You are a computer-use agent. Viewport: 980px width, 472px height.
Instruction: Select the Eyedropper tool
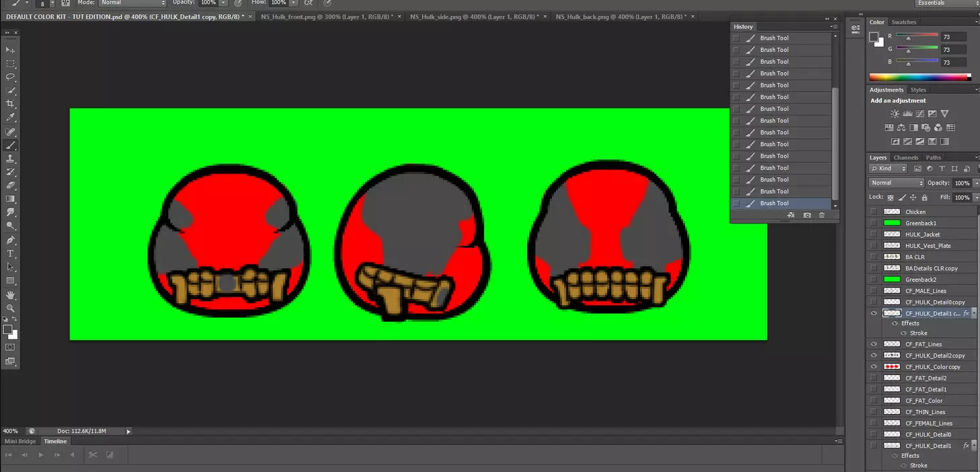11,117
